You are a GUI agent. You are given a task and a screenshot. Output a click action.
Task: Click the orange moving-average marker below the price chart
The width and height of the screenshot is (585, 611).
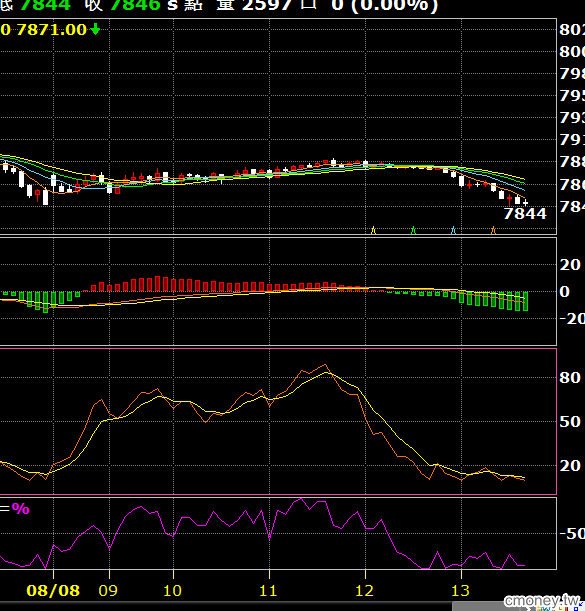pos(493,230)
